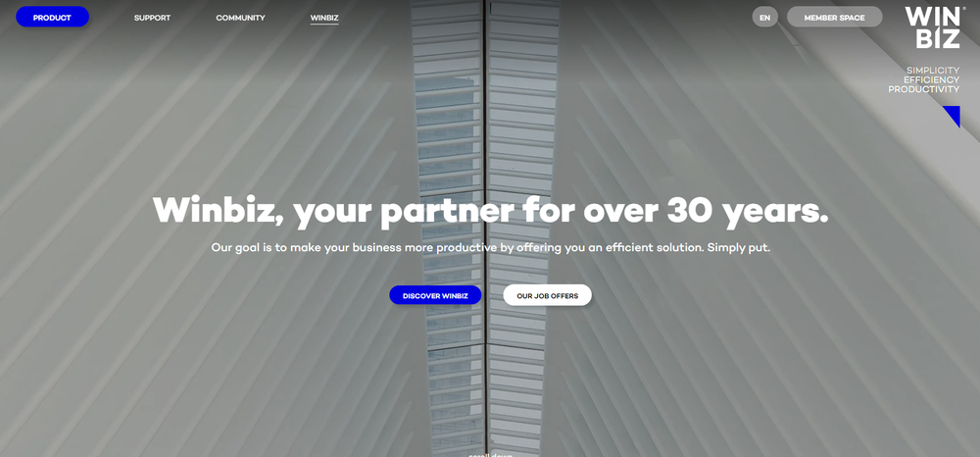Click the headline "Winbiz, your partner for over 30 years."
Screen dimensions: 980x457
click(x=491, y=210)
